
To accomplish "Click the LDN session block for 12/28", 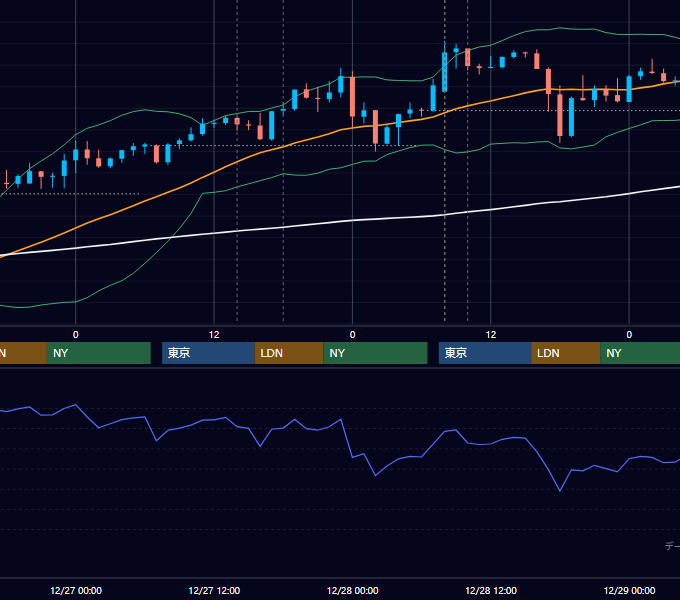I will click(x=566, y=353).
